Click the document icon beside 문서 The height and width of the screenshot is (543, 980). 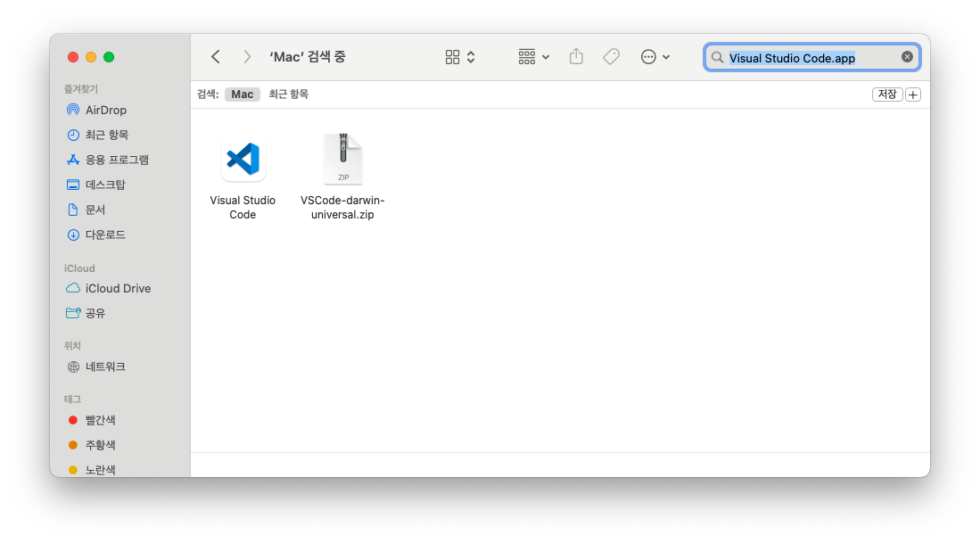tap(73, 210)
